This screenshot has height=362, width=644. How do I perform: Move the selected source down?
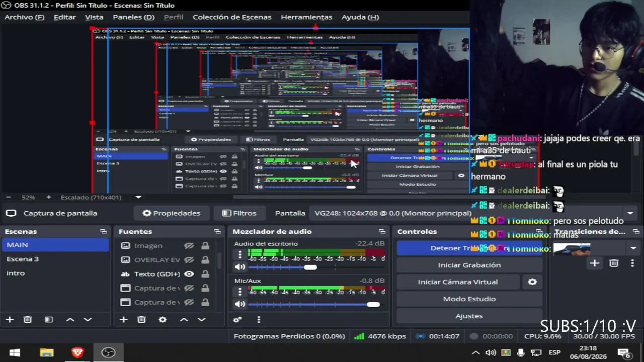(201, 319)
